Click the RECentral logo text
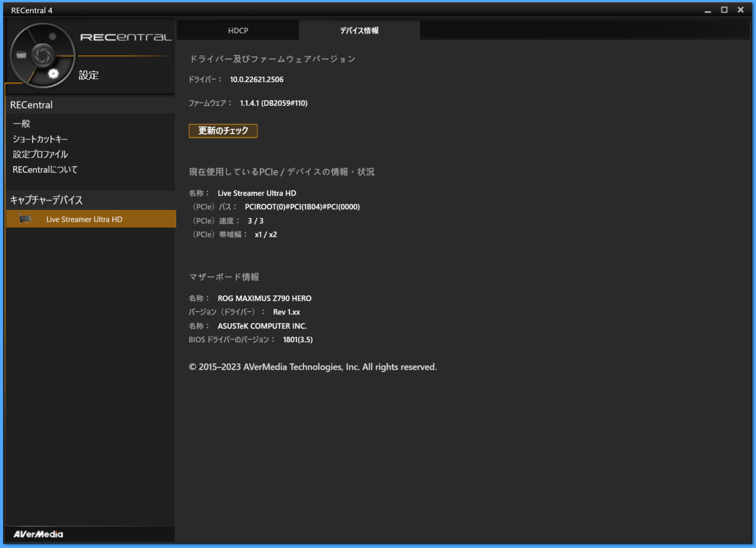756x548 pixels. (x=126, y=37)
